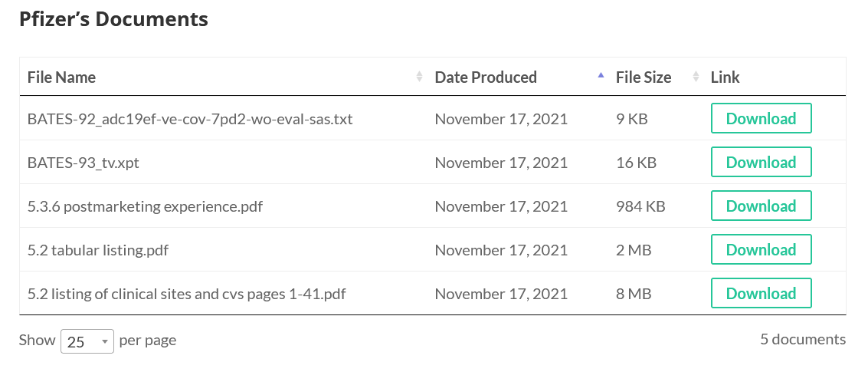This screenshot has height=372, width=868.
Task: Click the Link column header
Action: point(726,77)
